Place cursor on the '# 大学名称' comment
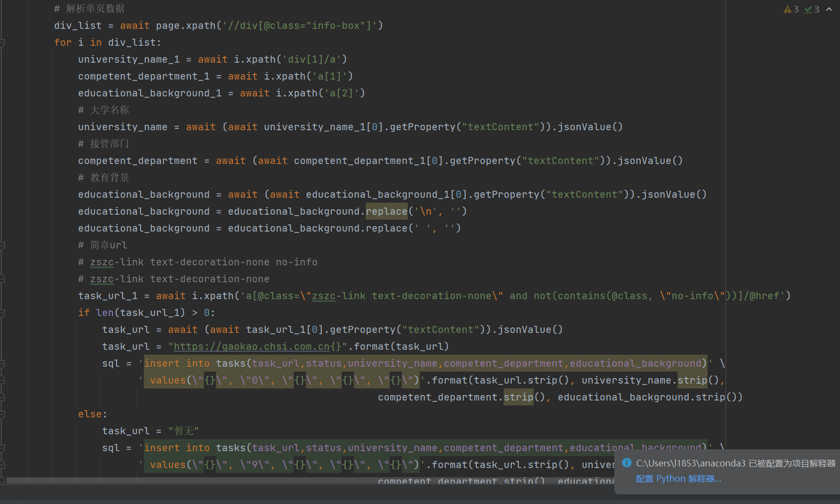 click(104, 110)
